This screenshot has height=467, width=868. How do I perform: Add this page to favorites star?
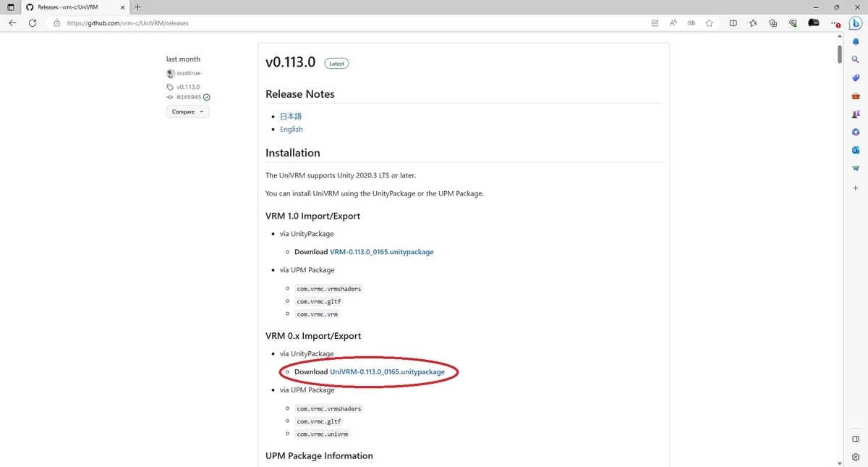click(x=709, y=23)
